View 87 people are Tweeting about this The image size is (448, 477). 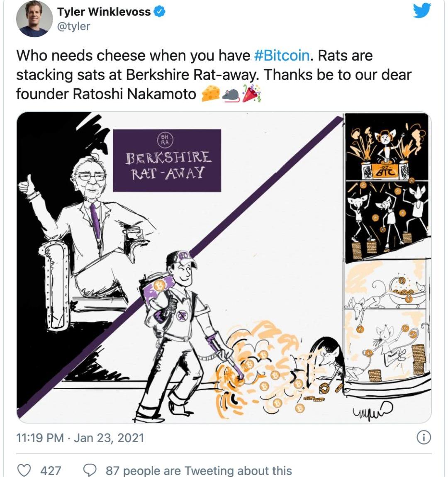(199, 471)
